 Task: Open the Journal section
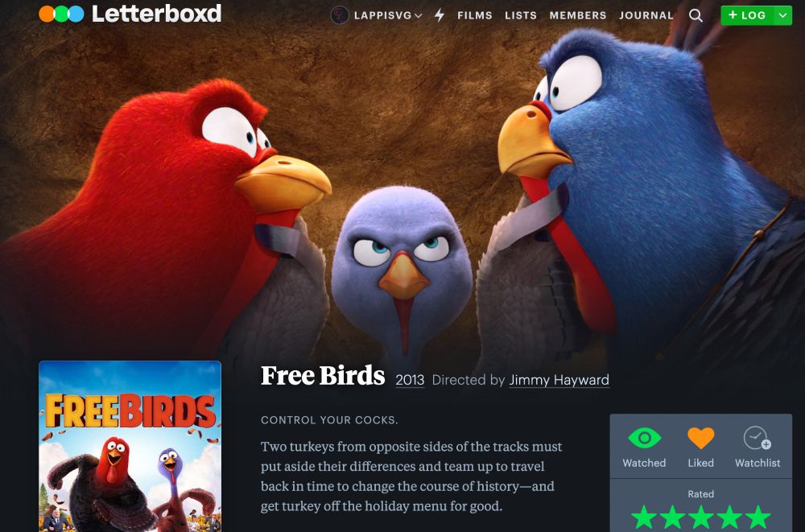[646, 15]
